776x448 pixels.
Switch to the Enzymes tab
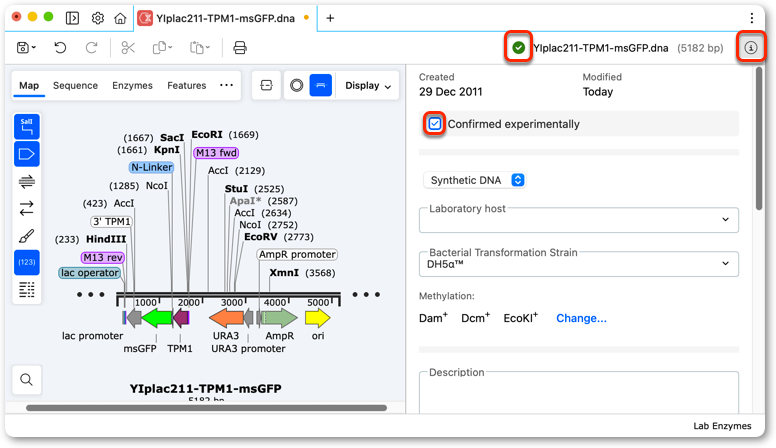pos(132,86)
